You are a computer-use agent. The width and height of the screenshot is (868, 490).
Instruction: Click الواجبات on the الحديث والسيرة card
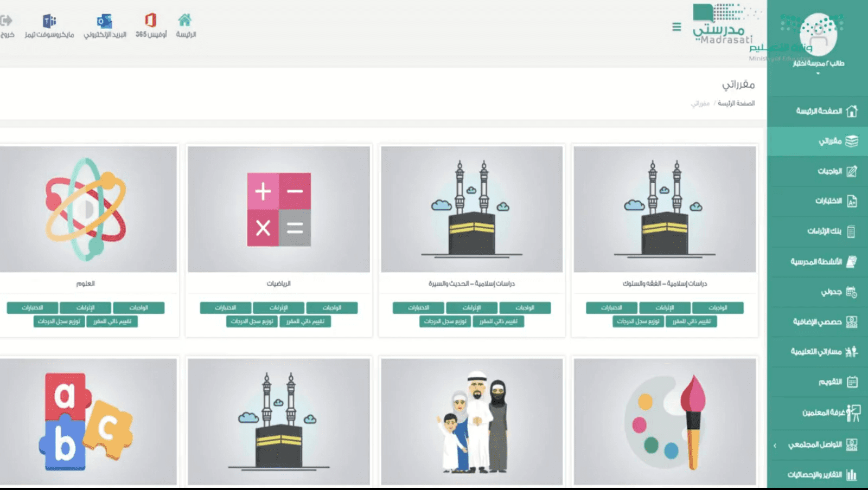(525, 308)
